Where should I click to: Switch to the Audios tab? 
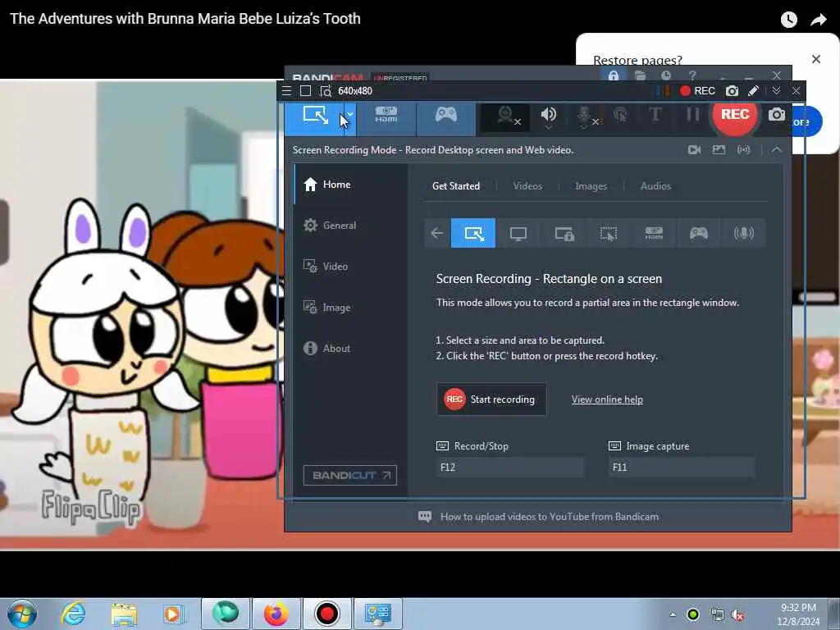coord(655,186)
